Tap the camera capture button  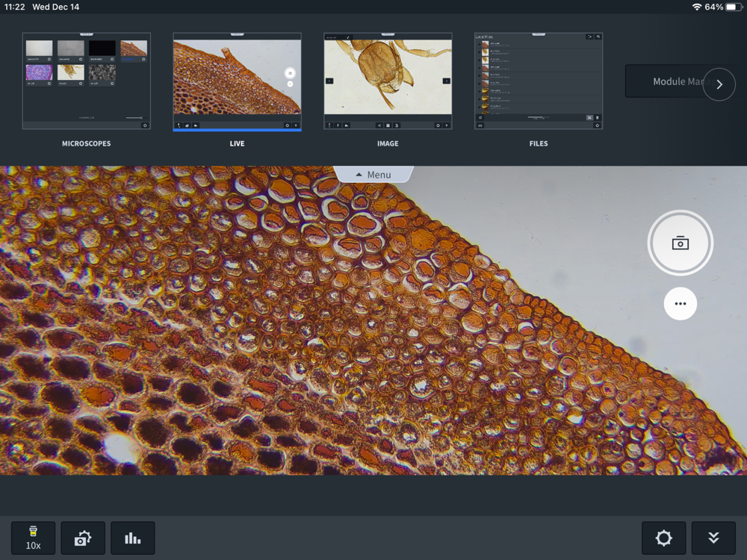point(680,243)
